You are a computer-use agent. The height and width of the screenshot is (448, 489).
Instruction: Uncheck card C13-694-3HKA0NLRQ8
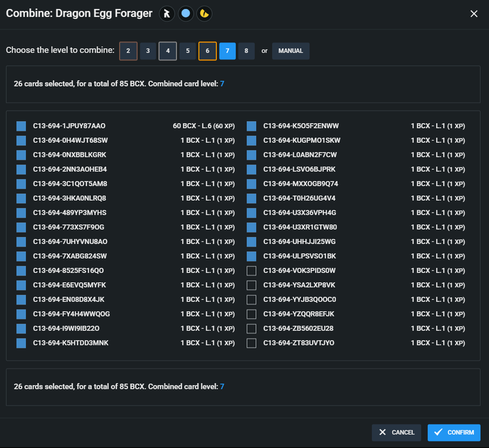21,198
